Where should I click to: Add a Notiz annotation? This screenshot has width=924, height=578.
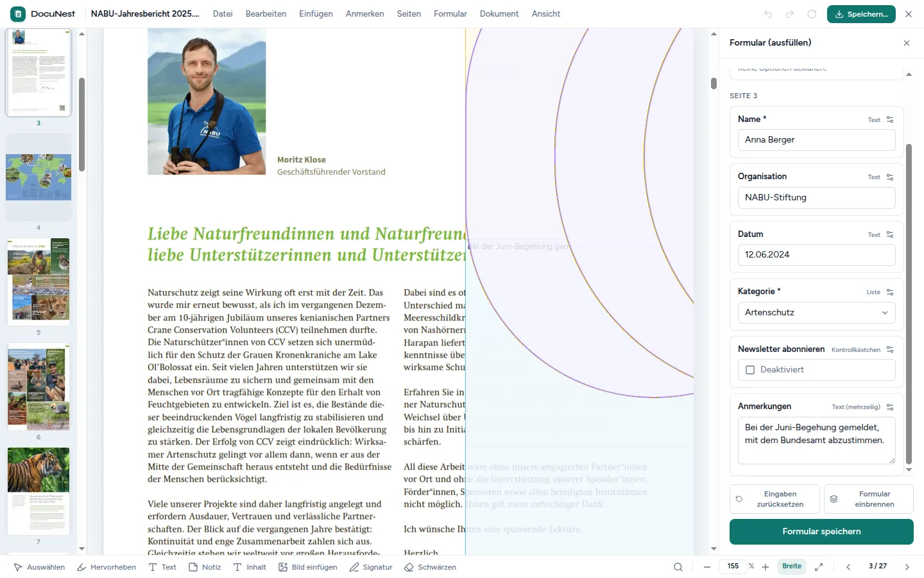(205, 567)
